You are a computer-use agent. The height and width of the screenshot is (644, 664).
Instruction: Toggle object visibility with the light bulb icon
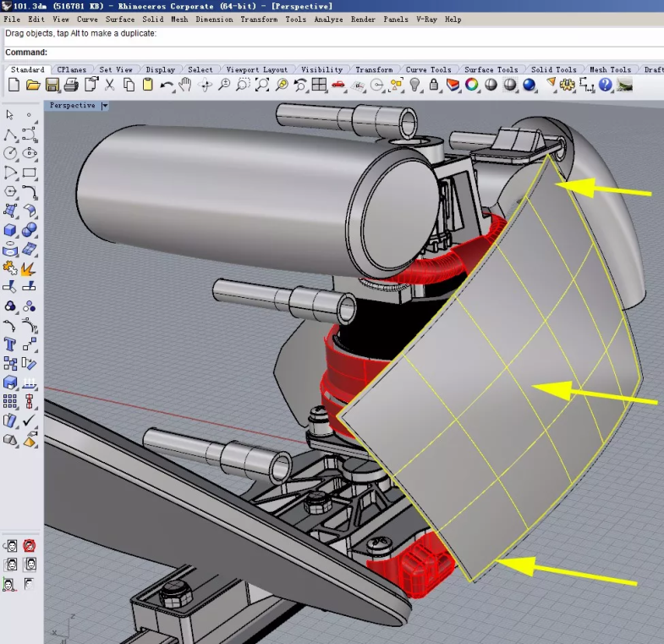pyautogui.click(x=415, y=85)
